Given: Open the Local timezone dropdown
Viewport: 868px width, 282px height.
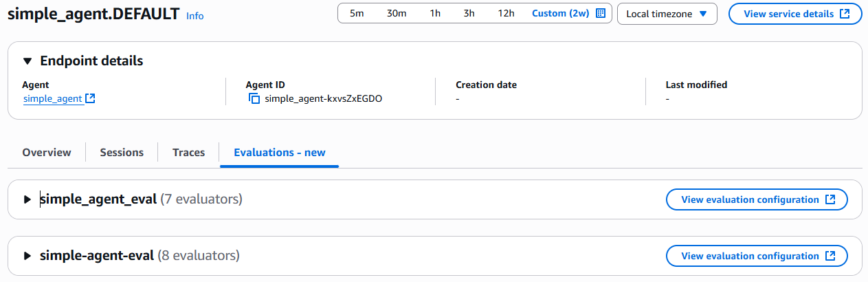Looking at the screenshot, I should click(667, 14).
